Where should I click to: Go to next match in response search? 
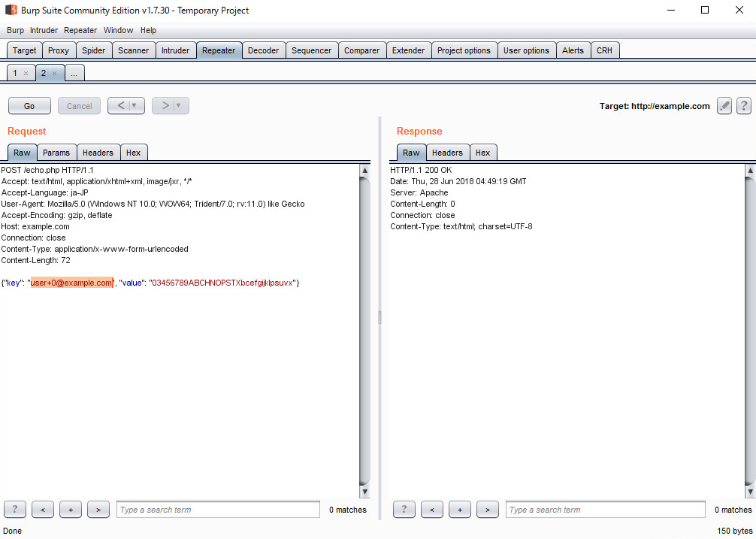[x=488, y=509]
